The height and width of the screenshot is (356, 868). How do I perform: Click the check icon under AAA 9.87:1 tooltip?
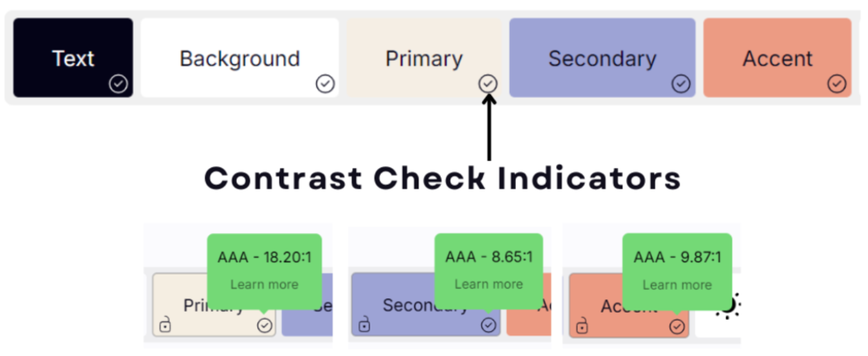point(677,326)
